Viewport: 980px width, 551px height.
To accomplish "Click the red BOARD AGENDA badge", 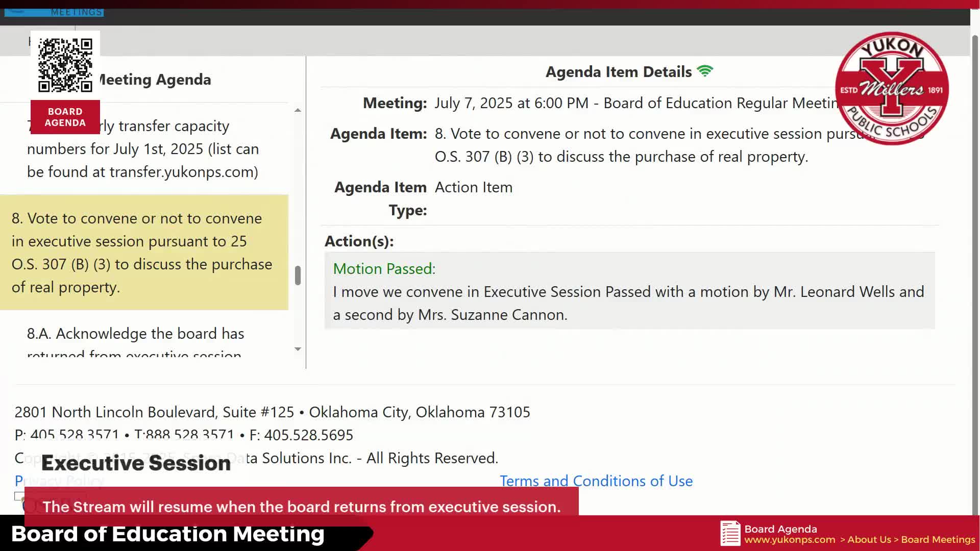I will [x=65, y=117].
